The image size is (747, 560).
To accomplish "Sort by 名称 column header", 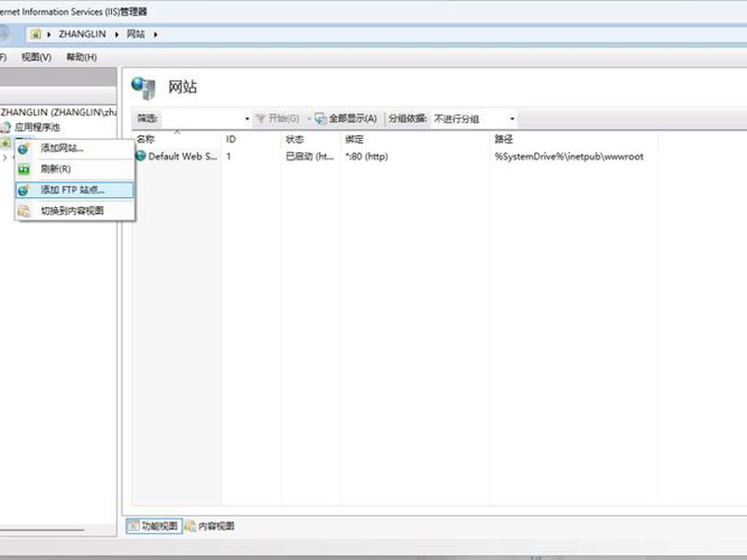I will coord(176,139).
